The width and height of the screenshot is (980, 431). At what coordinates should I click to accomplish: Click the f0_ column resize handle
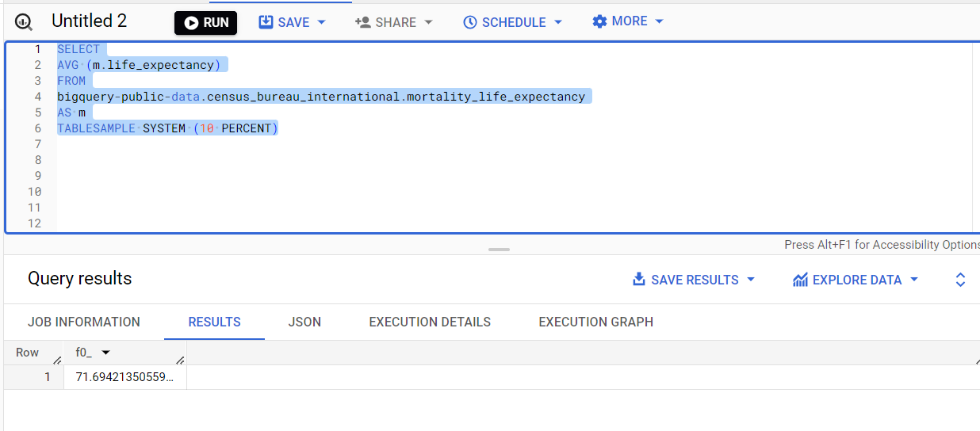point(180,360)
